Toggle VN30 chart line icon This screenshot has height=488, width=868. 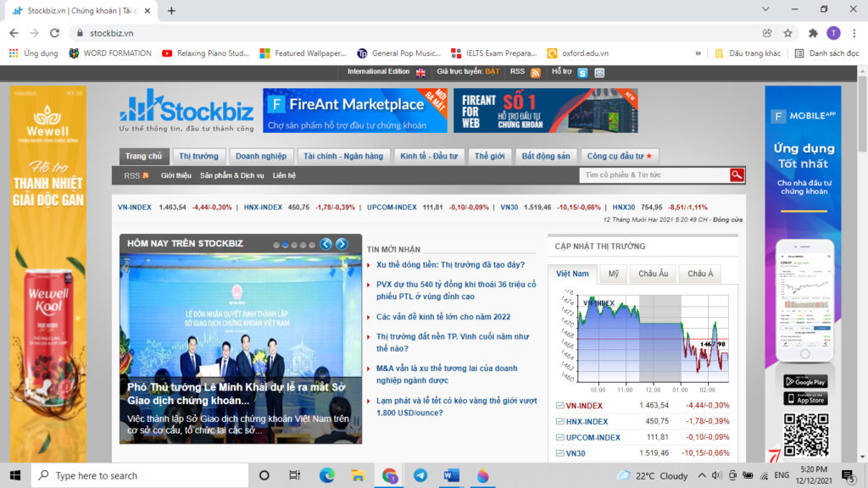coord(559,453)
